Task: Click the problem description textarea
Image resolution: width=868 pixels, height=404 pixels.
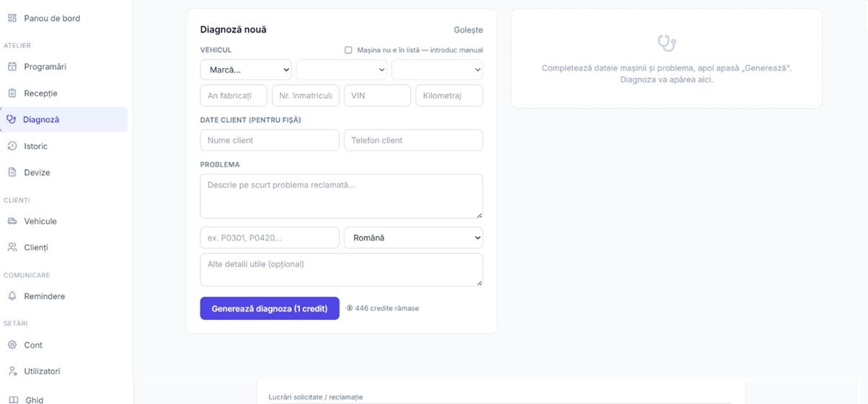Action: click(x=342, y=196)
